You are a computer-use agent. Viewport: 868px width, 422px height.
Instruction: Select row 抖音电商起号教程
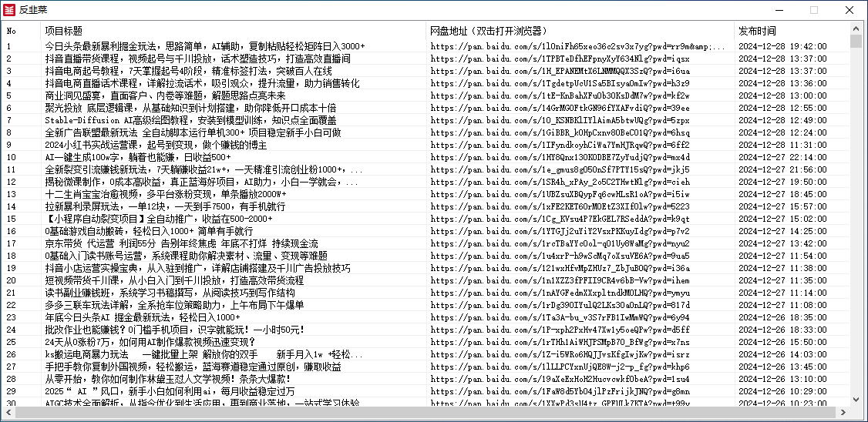tap(426, 71)
